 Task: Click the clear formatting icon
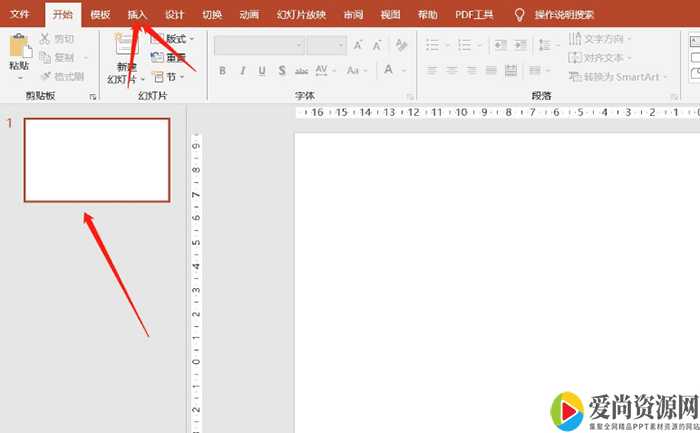[400, 45]
